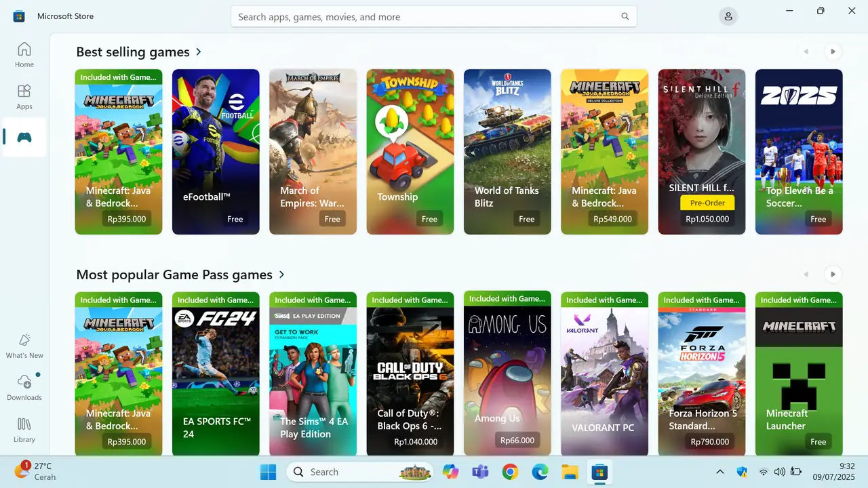
Task: Click Free label on Township card
Action: [429, 219]
